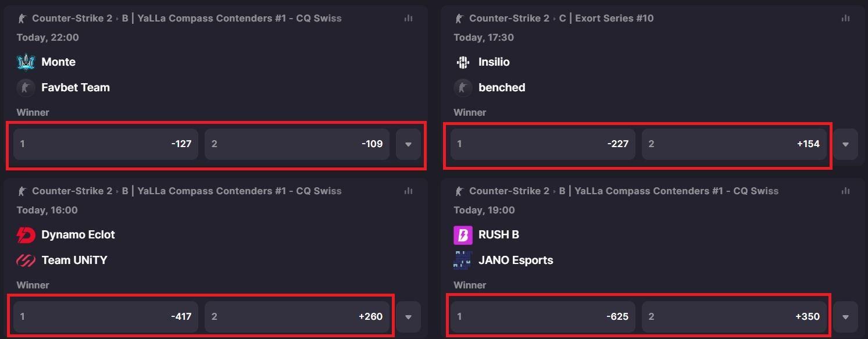Image resolution: width=868 pixels, height=339 pixels.
Task: Open statistics icon for Dynamo Eclot match
Action: (409, 191)
